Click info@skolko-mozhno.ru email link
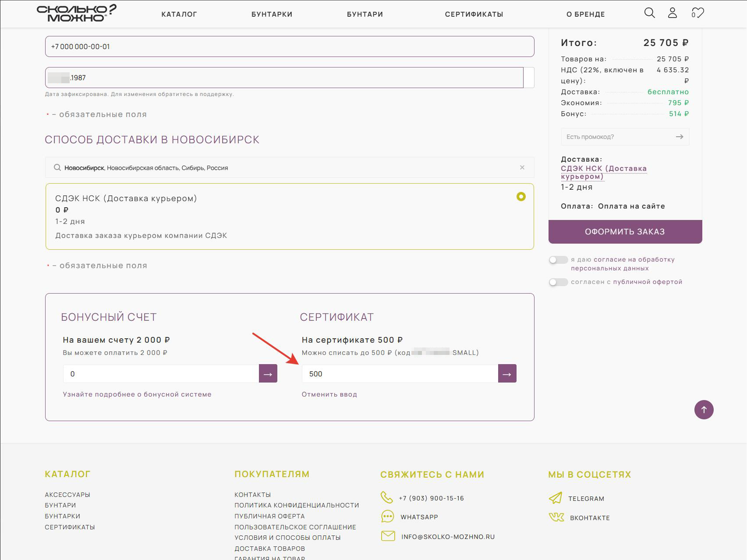This screenshot has width=747, height=560. pyautogui.click(x=448, y=537)
